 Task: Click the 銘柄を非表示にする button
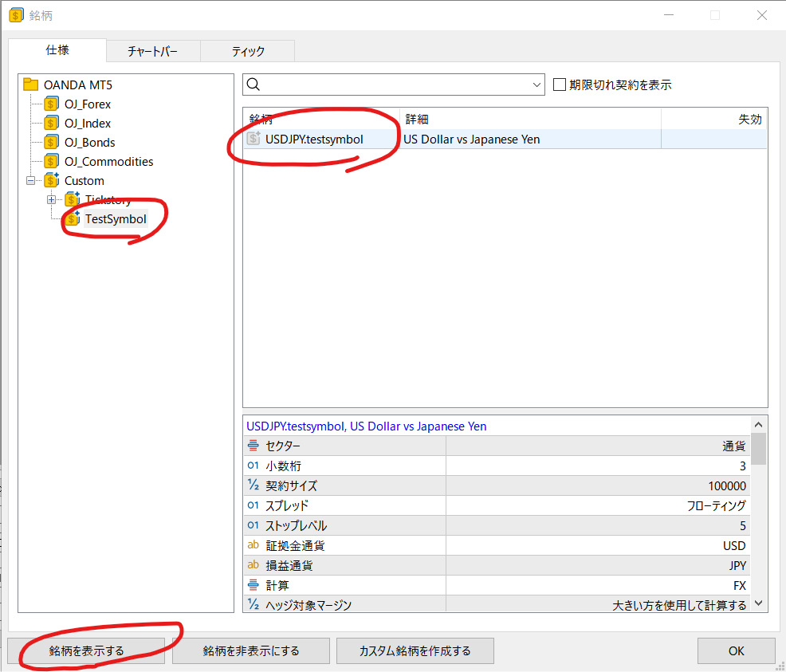(x=250, y=650)
